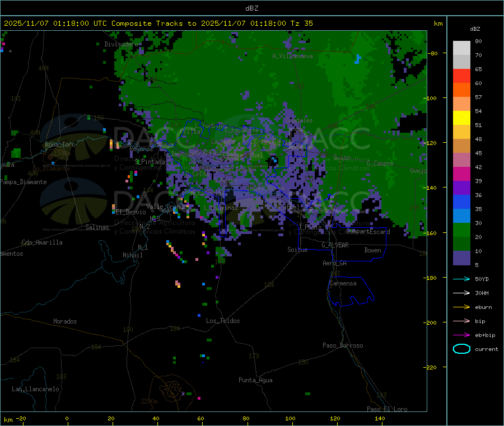504x426 pixels.
Task: Click the 'El_Desvio' map label
Action: [131, 212]
